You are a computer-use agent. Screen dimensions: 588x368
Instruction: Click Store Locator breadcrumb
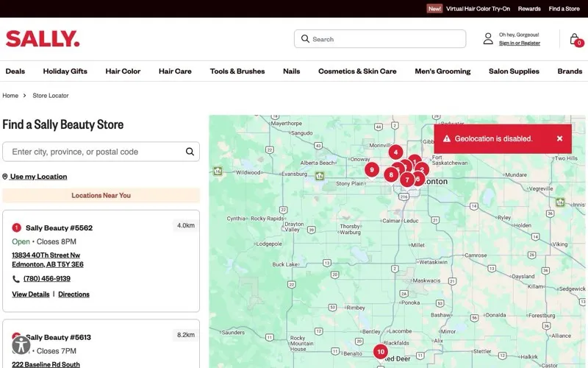coord(51,96)
